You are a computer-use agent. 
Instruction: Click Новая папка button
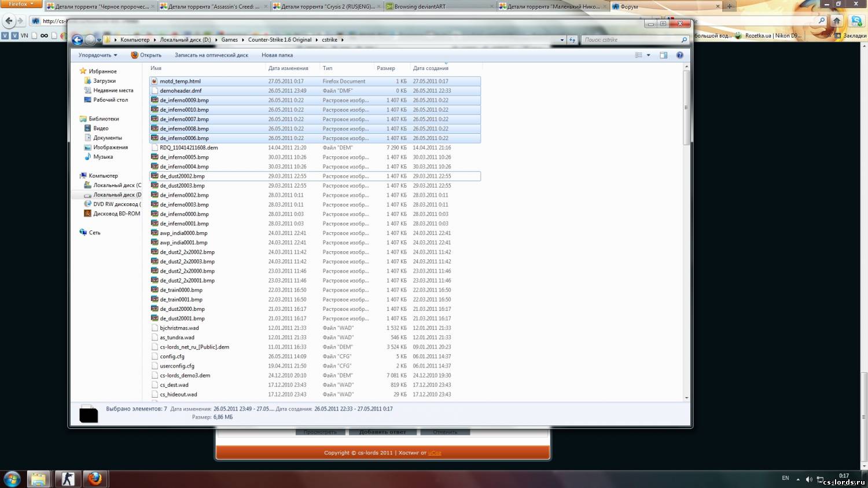(277, 55)
